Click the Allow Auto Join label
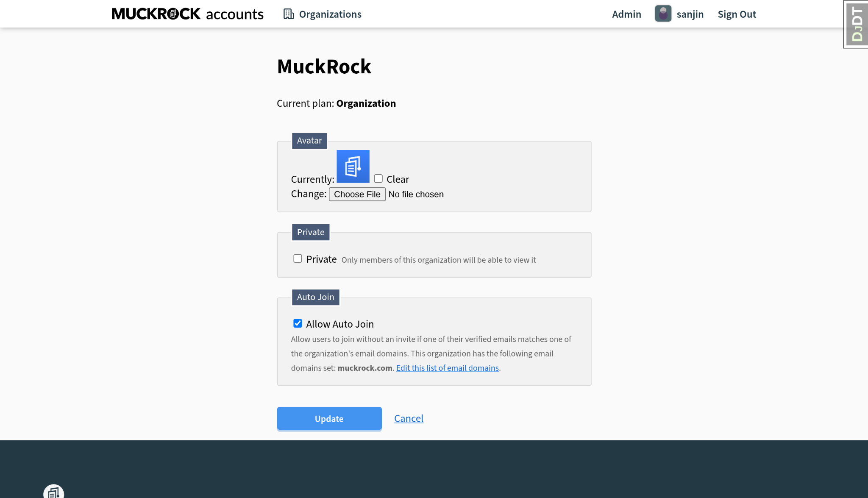The width and height of the screenshot is (868, 498). tap(340, 324)
